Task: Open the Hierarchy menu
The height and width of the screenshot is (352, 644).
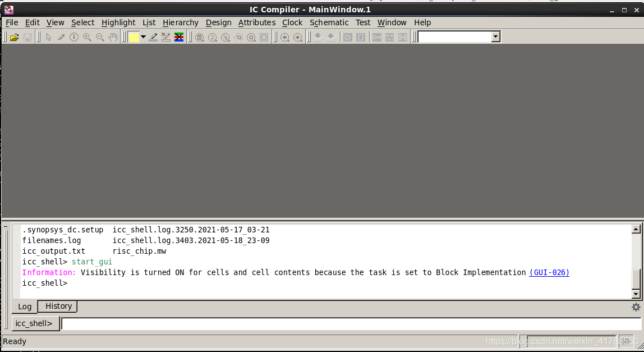Action: coord(180,22)
